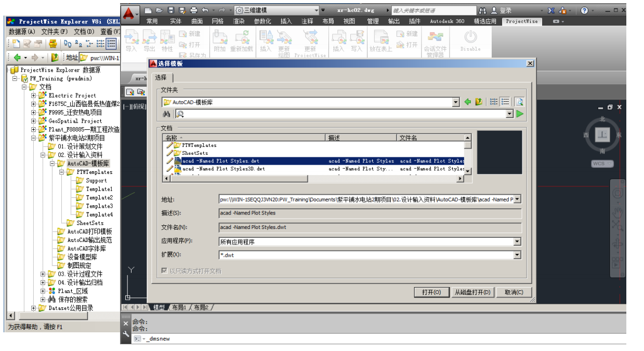Screen dimensions: 644x351
Task: Click the binoculars find icon in template dialog
Action: coord(167,114)
